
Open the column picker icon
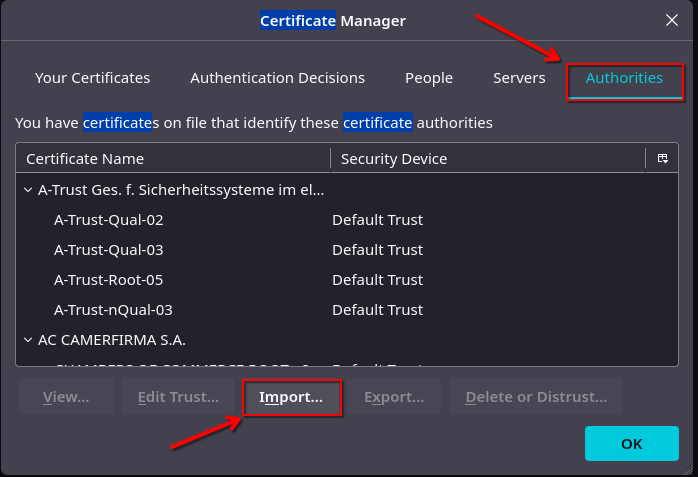point(662,159)
